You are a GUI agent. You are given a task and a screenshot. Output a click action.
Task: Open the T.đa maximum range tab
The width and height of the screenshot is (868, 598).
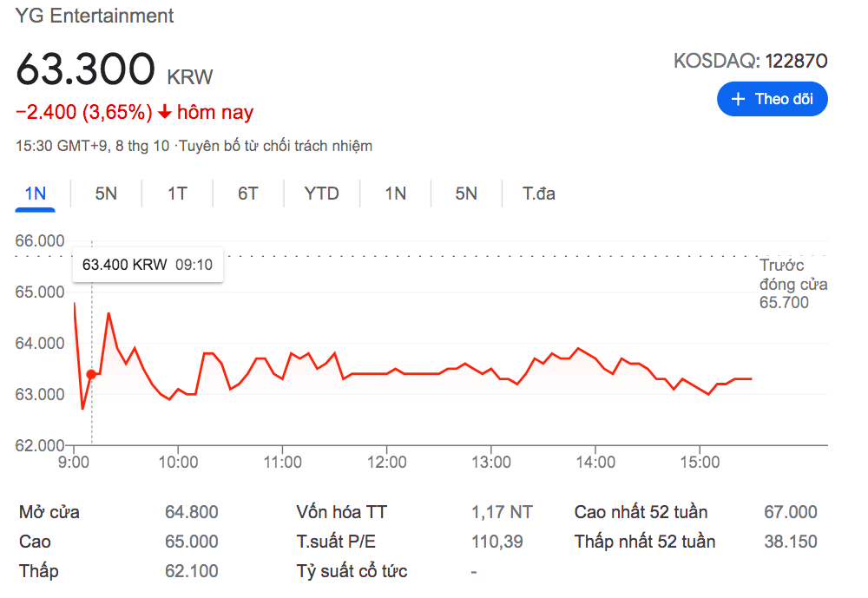coord(539,194)
